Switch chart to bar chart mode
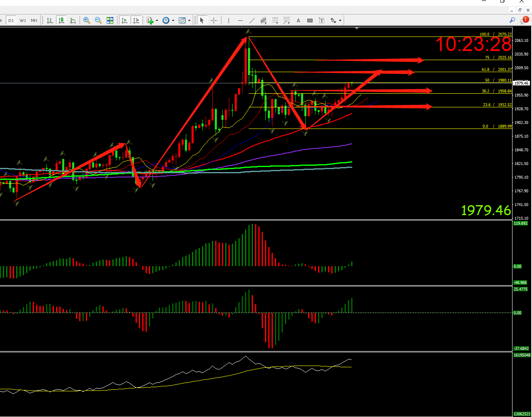 click(x=50, y=20)
